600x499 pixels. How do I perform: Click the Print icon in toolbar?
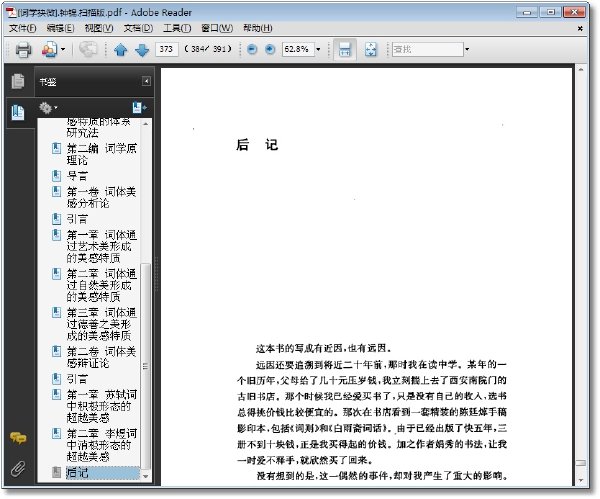click(23, 49)
